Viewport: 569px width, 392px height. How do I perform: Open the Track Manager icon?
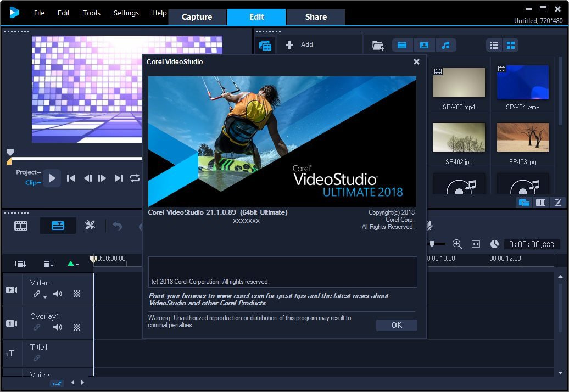[x=49, y=264]
